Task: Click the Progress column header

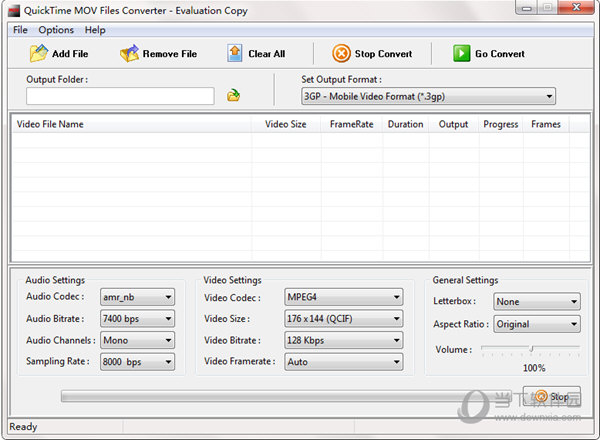Action: pos(501,124)
